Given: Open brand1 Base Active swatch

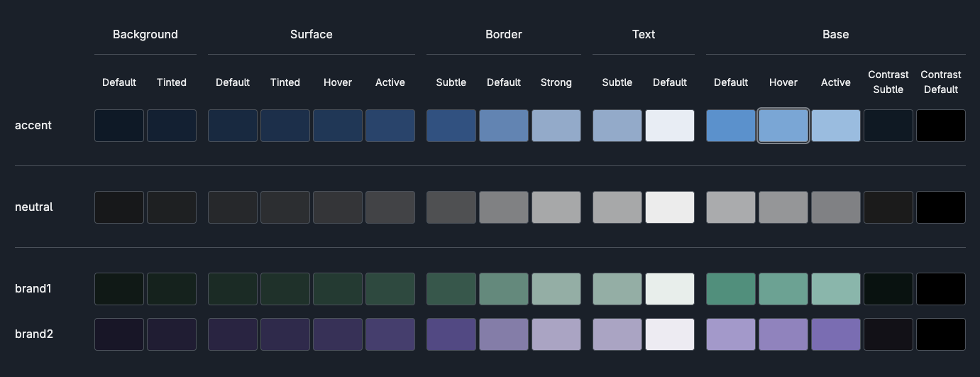Looking at the screenshot, I should click(836, 289).
